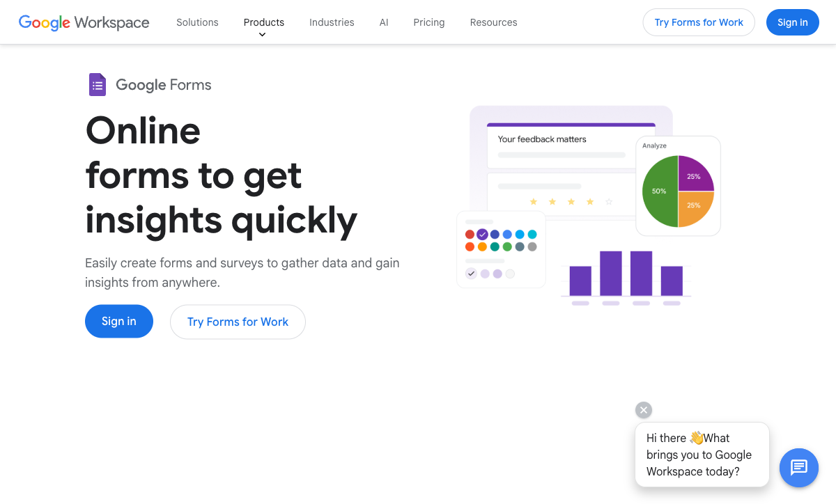
Task: Open the Industries menu
Action: (332, 22)
